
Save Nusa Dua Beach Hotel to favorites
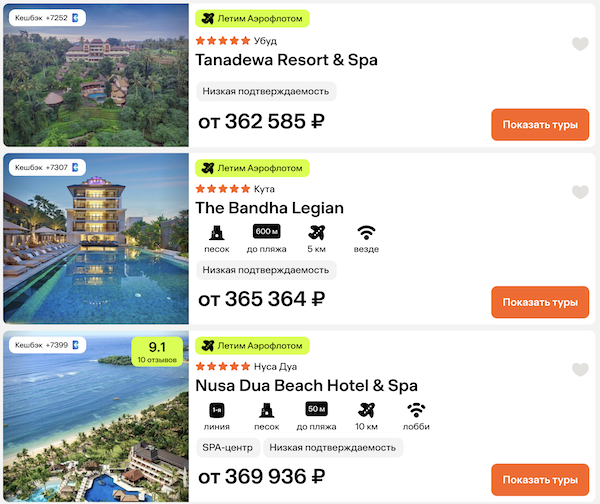click(580, 370)
